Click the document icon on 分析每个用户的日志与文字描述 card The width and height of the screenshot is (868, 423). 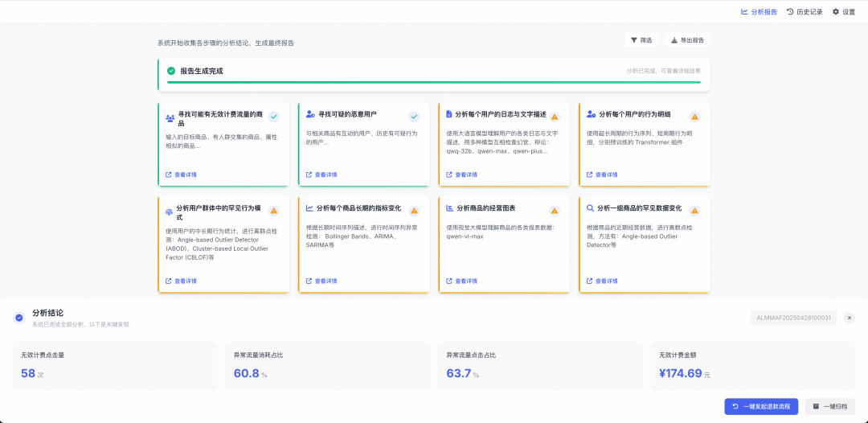point(449,114)
